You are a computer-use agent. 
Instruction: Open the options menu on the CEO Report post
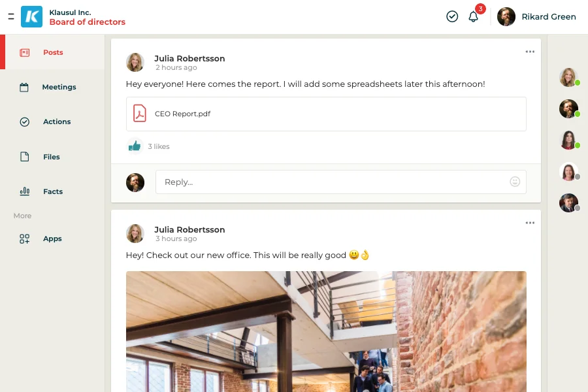point(529,51)
